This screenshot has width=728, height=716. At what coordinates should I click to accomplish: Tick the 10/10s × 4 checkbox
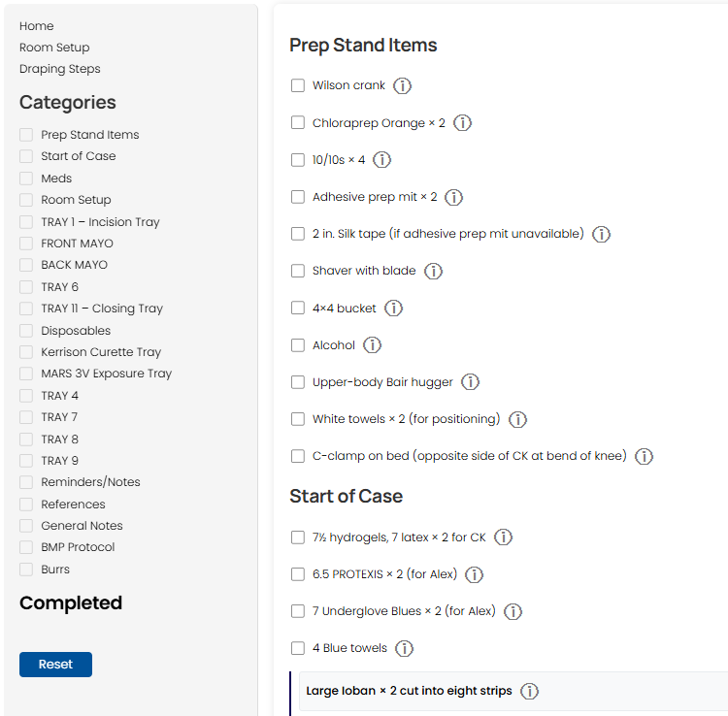pyautogui.click(x=298, y=160)
